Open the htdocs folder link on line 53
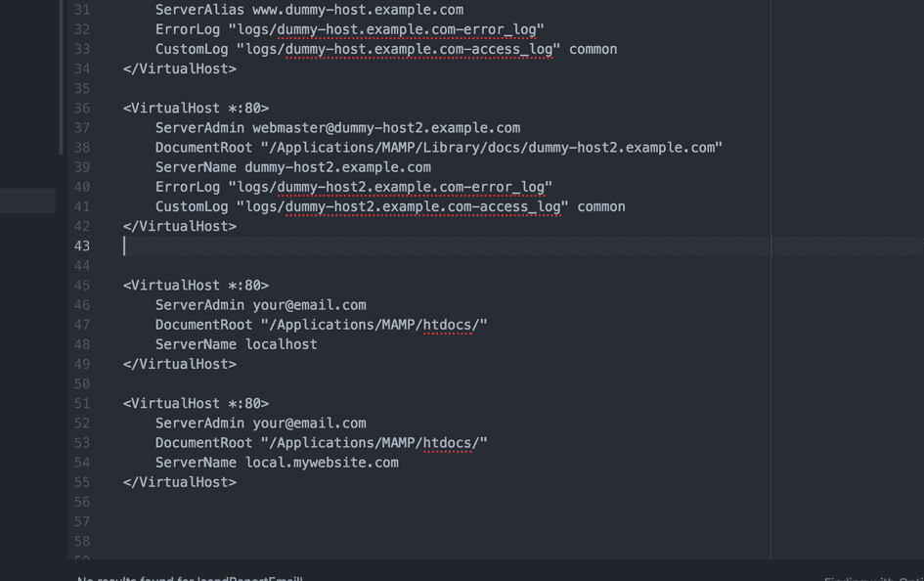The image size is (924, 581). point(450,442)
